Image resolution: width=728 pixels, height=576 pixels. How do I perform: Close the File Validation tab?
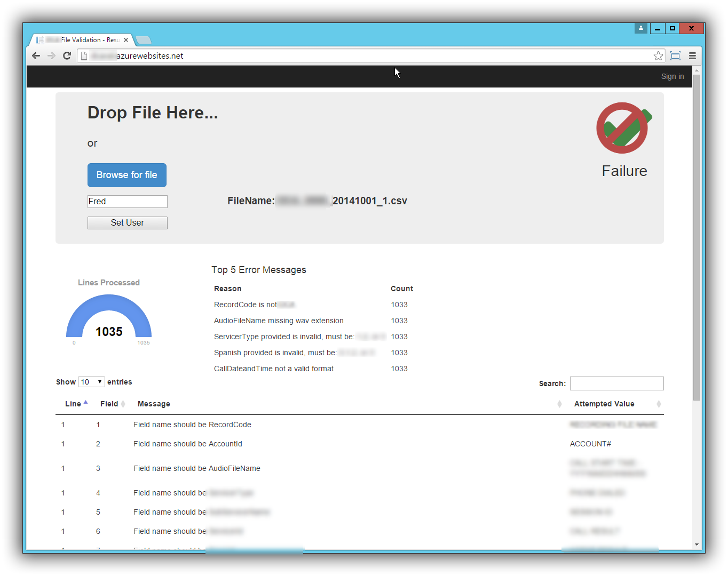[126, 40]
